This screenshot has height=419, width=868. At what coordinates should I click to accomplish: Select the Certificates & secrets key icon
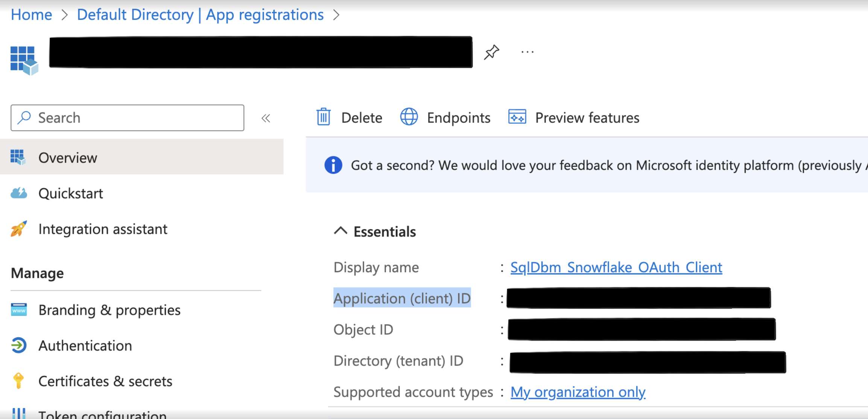click(x=18, y=381)
